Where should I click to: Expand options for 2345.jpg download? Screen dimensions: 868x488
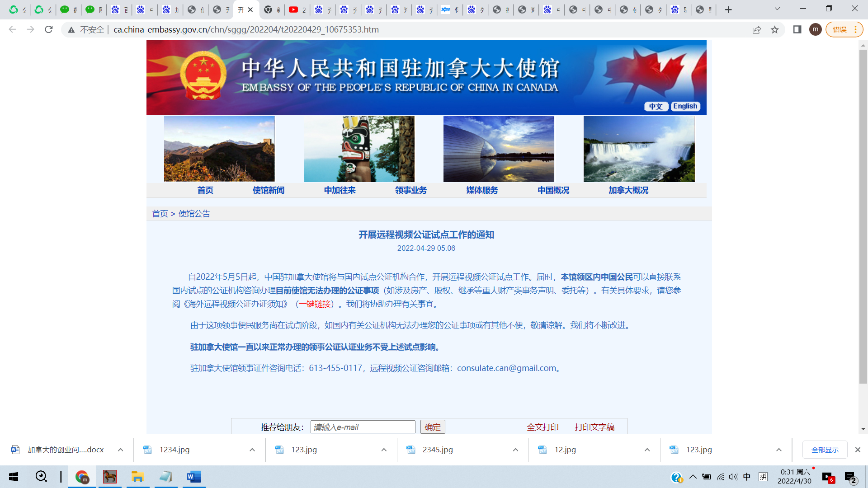[515, 450]
